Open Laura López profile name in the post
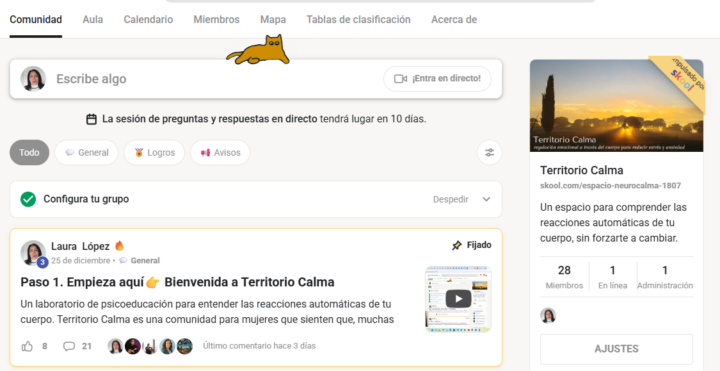 coord(80,247)
